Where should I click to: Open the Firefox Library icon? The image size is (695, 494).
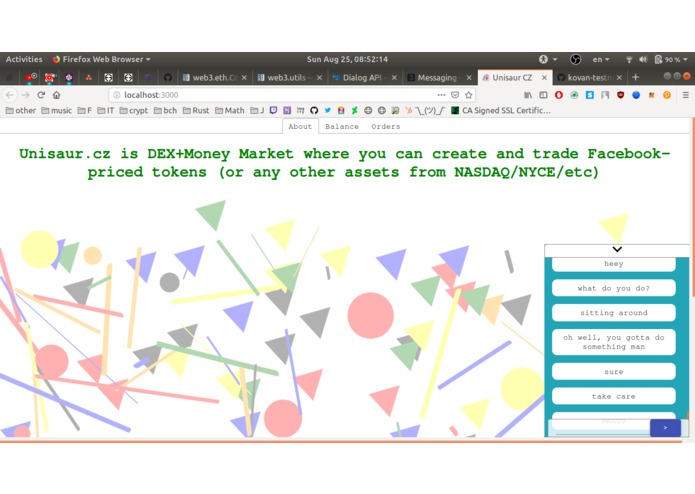pos(528,95)
